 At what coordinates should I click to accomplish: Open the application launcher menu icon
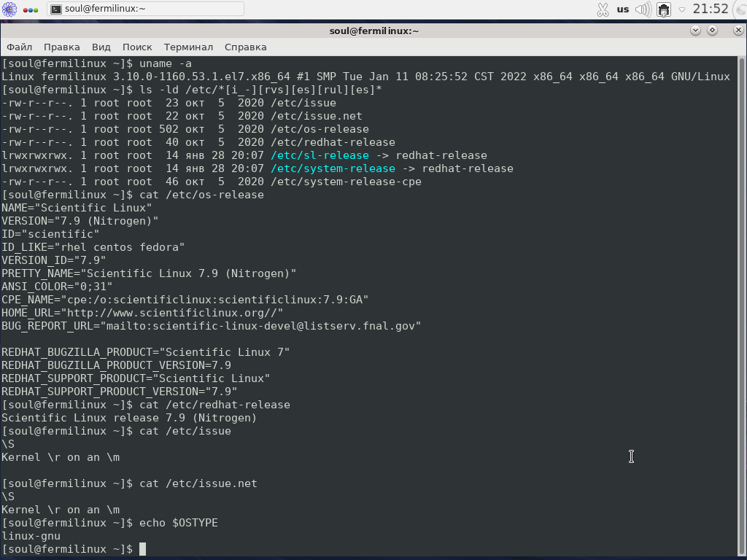pyautogui.click(x=9, y=9)
